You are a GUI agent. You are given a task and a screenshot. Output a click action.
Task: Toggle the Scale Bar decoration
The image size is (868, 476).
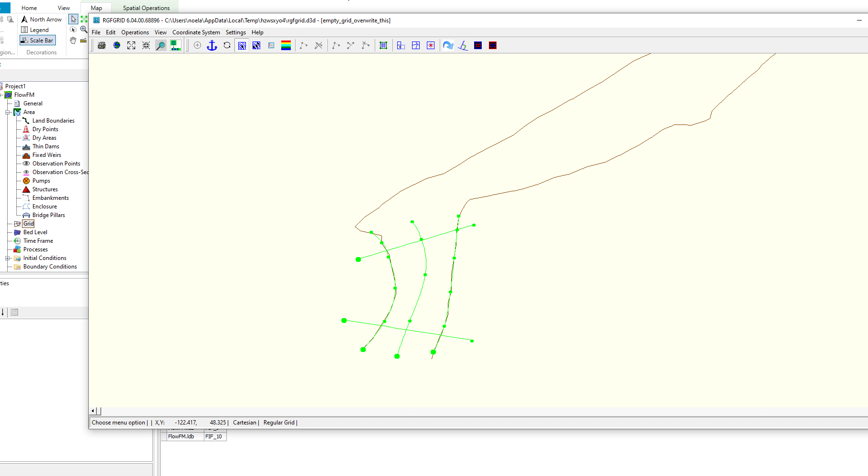click(38, 41)
